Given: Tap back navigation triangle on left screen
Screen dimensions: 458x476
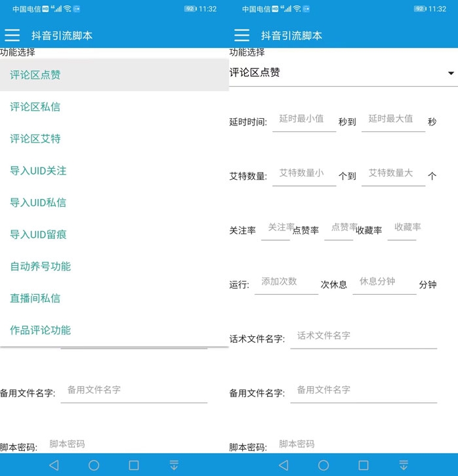Looking at the screenshot, I should click(54, 465).
